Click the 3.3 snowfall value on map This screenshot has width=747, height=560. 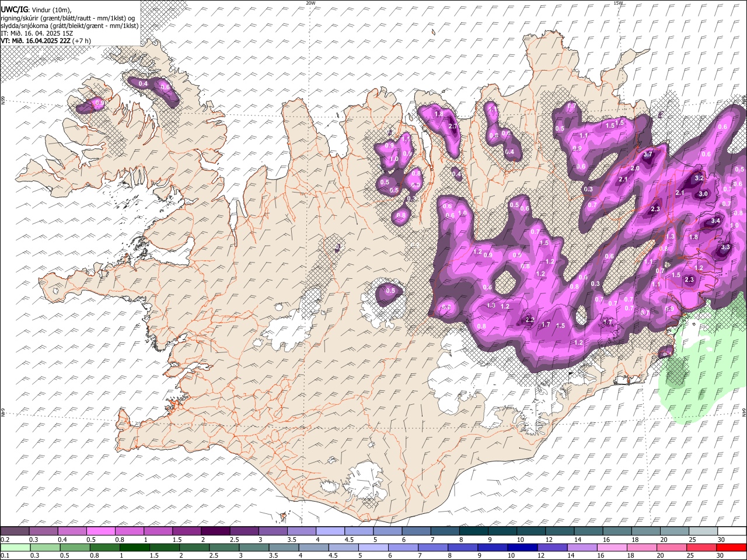(x=725, y=247)
